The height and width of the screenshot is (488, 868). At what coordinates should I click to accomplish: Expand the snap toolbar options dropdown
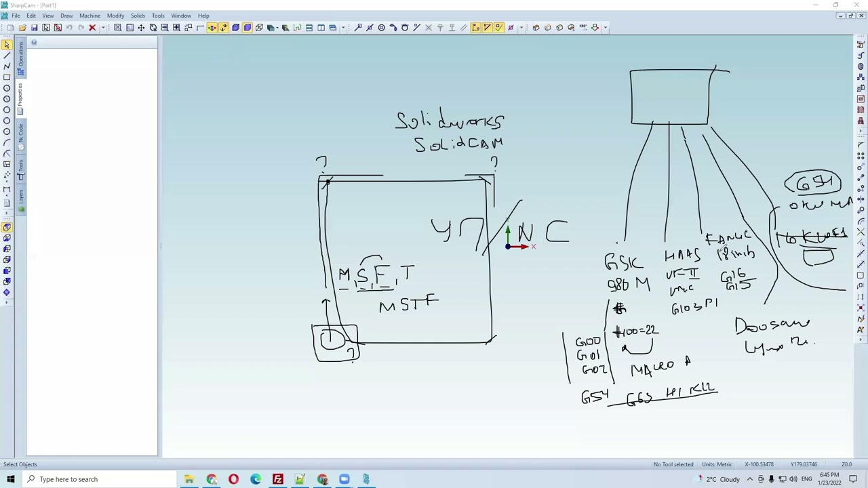pyautogui.click(x=521, y=28)
